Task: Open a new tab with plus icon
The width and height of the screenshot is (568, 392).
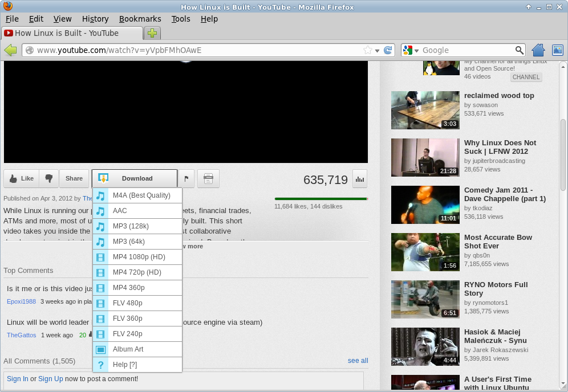Action: point(152,33)
